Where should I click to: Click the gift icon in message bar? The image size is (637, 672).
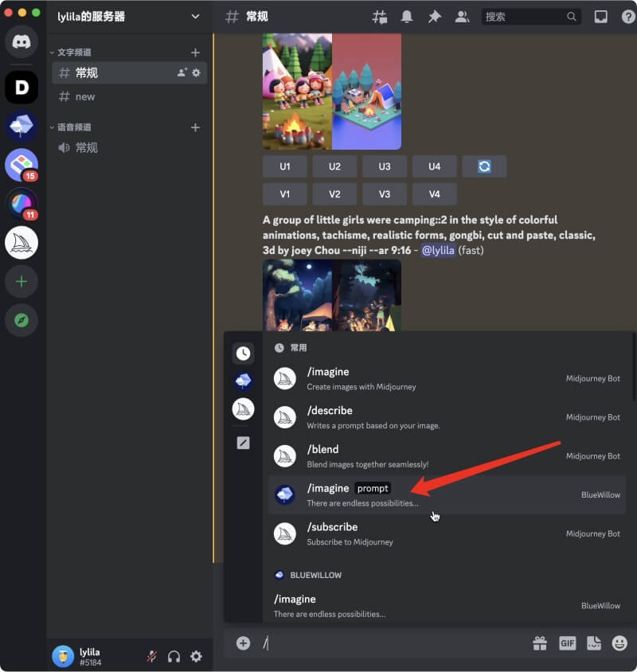click(x=540, y=643)
